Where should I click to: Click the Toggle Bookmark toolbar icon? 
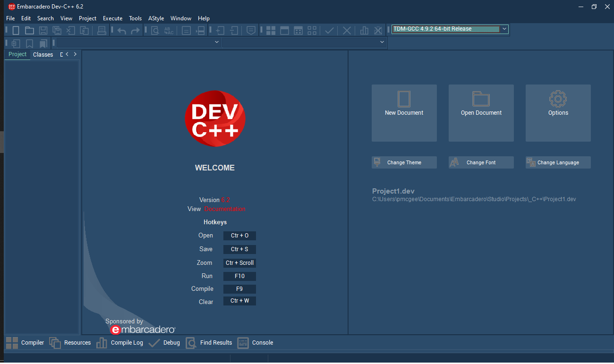pos(29,43)
